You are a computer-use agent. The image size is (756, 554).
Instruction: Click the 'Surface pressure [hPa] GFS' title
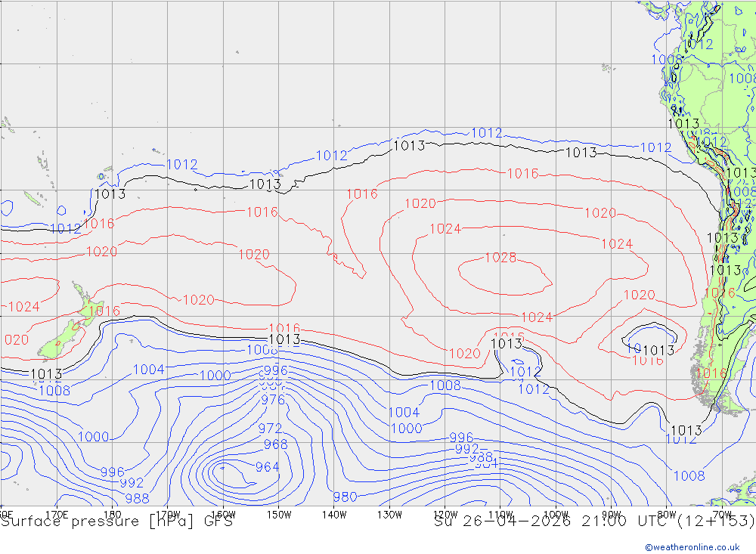[x=116, y=522]
